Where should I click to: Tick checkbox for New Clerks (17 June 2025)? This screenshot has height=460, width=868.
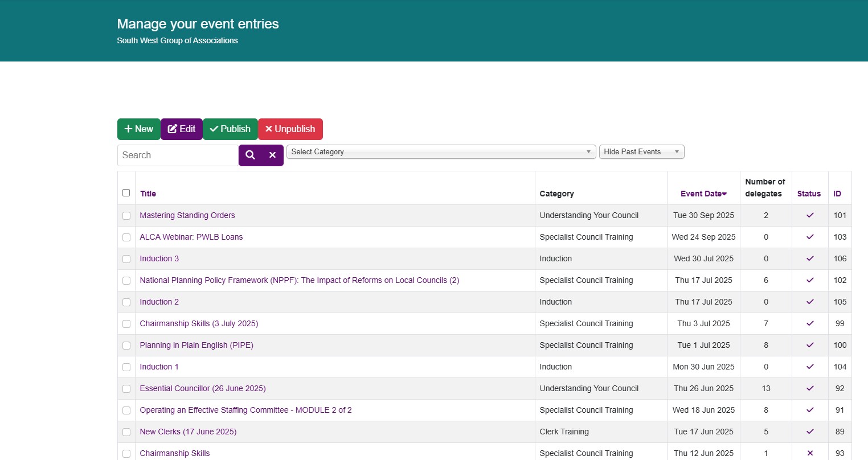click(126, 432)
